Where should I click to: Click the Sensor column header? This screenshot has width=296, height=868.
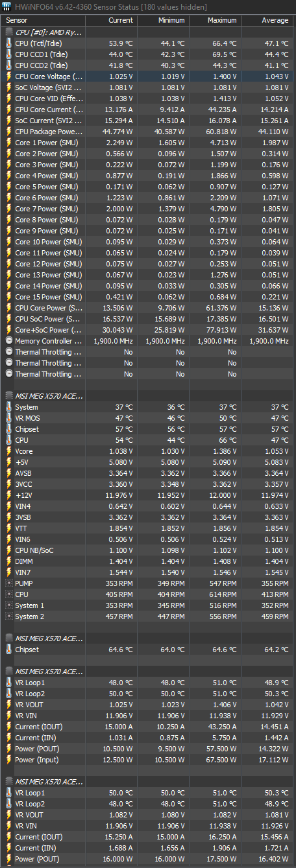pyautogui.click(x=43, y=20)
